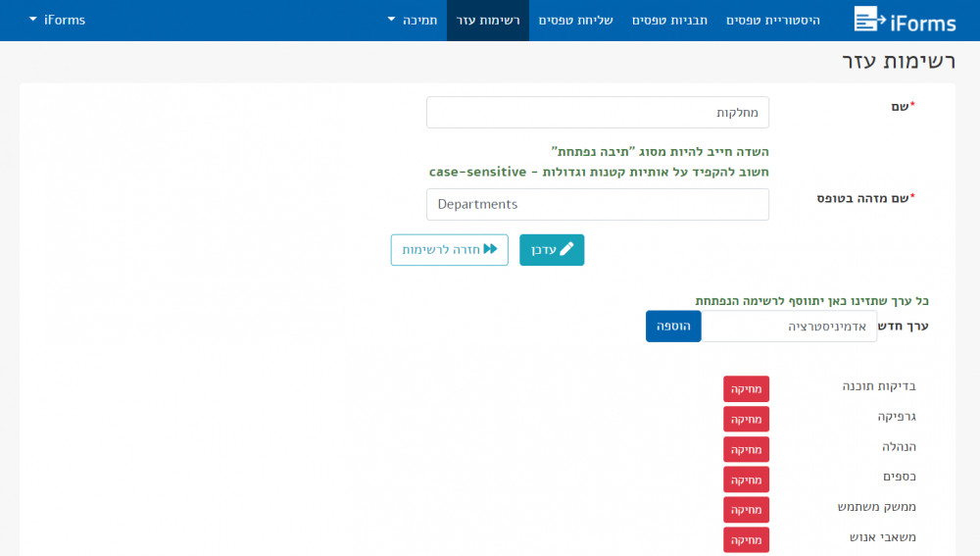This screenshot has width=980, height=556.
Task: Go to שליחת טפסים menu item
Action: pyautogui.click(x=576, y=20)
